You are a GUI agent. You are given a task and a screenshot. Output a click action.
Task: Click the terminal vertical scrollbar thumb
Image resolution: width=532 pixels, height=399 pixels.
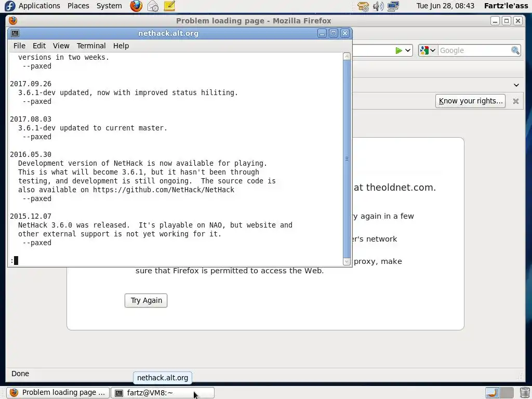[347, 159]
